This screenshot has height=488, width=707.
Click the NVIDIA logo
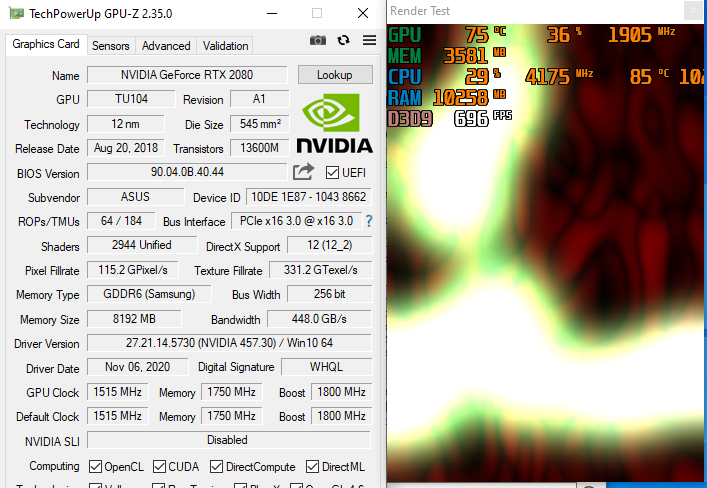click(335, 123)
